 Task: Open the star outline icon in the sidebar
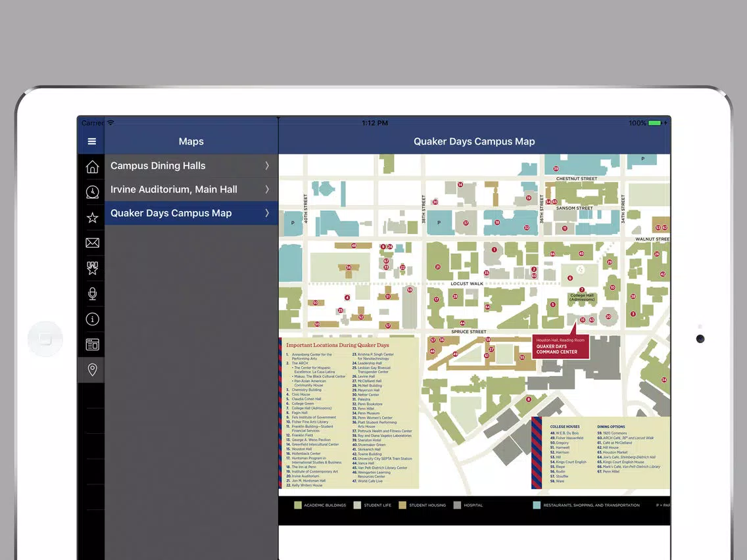(93, 218)
